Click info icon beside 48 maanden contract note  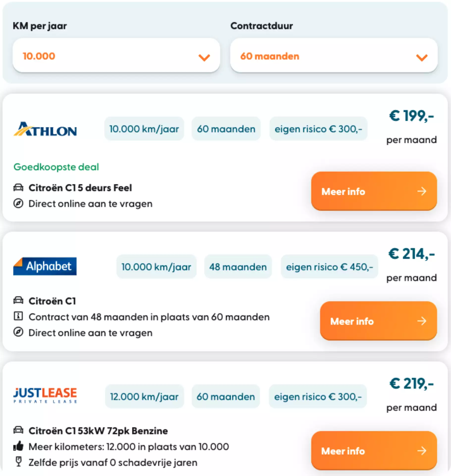18,316
